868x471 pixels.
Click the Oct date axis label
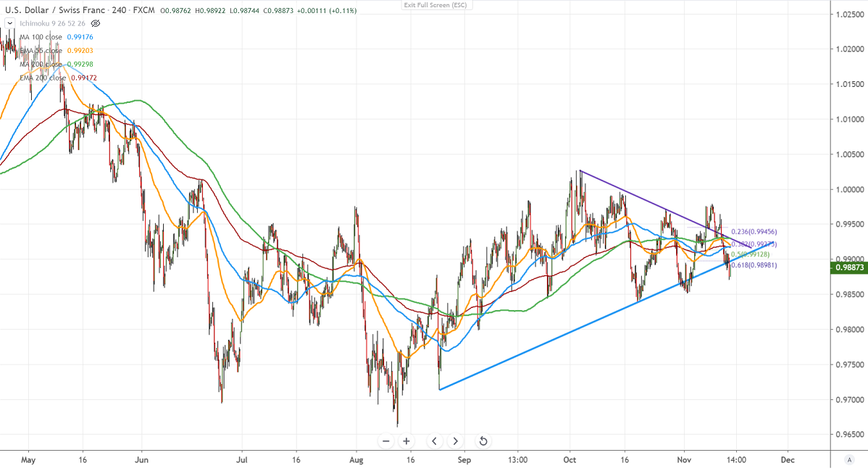click(569, 460)
